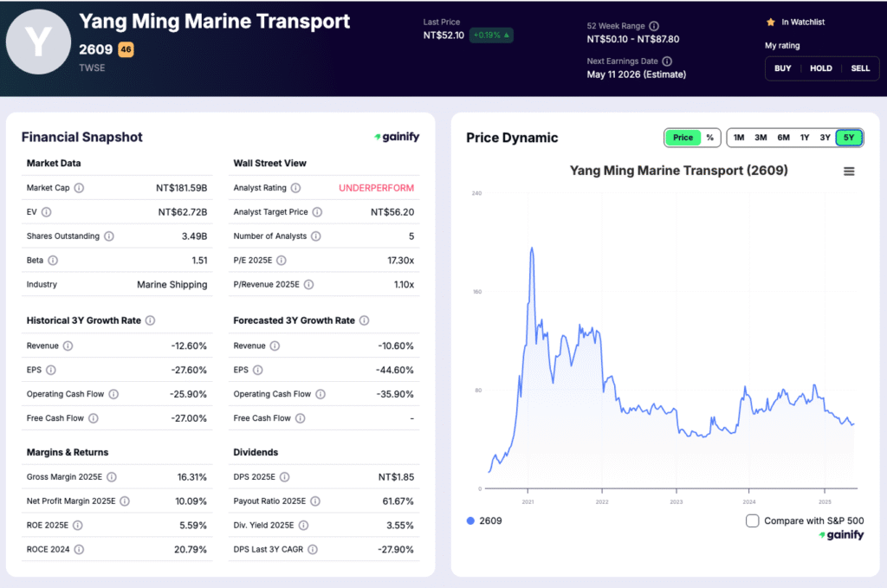Image resolution: width=887 pixels, height=588 pixels.
Task: Toggle off the In Watchlist star
Action: pos(769,23)
